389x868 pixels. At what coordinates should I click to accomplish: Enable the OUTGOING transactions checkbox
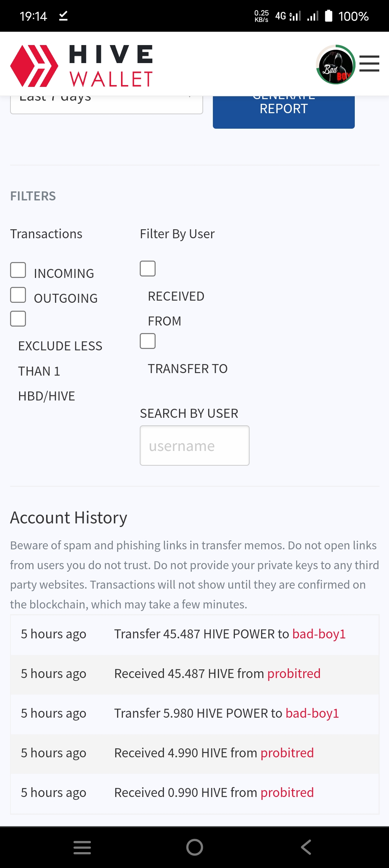18,295
